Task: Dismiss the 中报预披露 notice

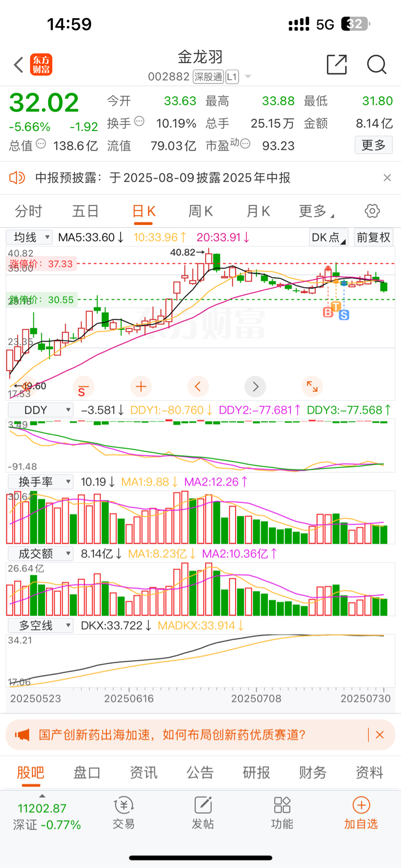Action: click(x=387, y=178)
